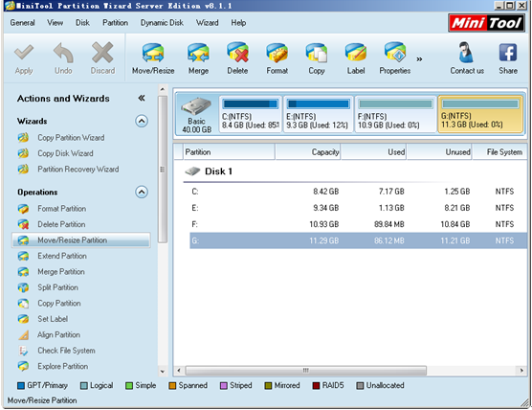
Task: Collapse the Operations section
Action: coord(142,192)
